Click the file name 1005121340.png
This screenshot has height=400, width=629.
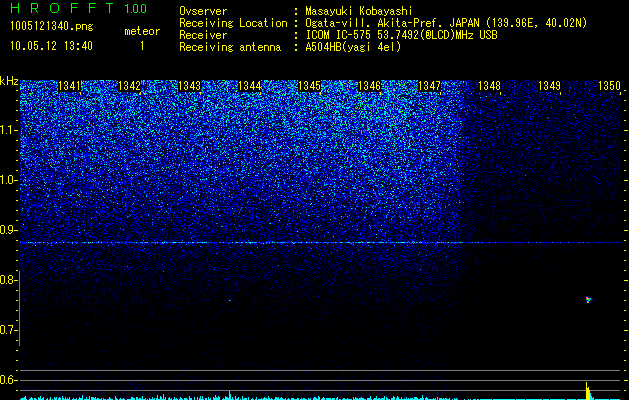pyautogui.click(x=52, y=26)
